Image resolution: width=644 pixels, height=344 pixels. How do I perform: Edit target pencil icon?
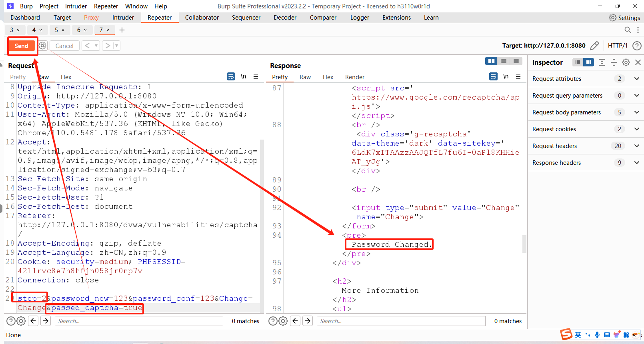coord(594,46)
